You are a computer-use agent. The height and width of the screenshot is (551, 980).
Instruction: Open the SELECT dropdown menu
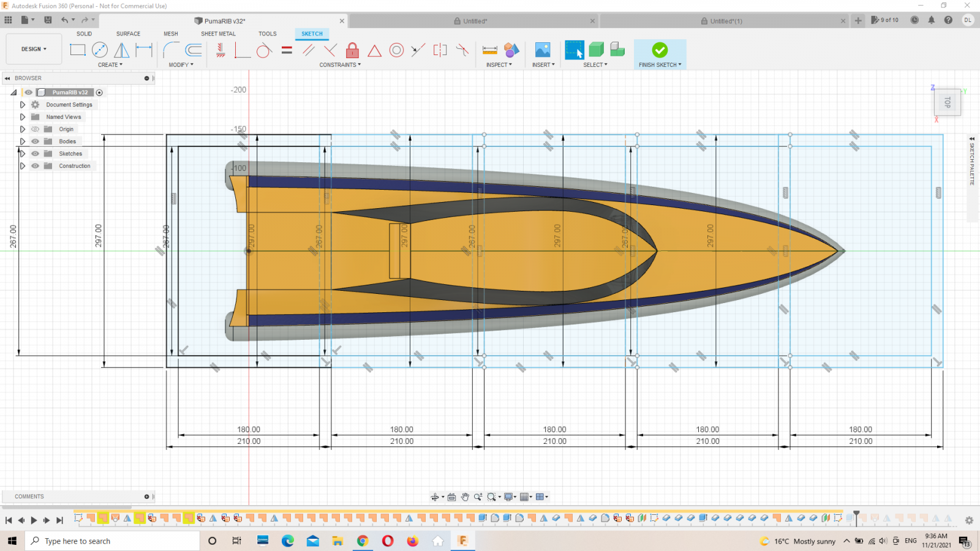coord(595,65)
